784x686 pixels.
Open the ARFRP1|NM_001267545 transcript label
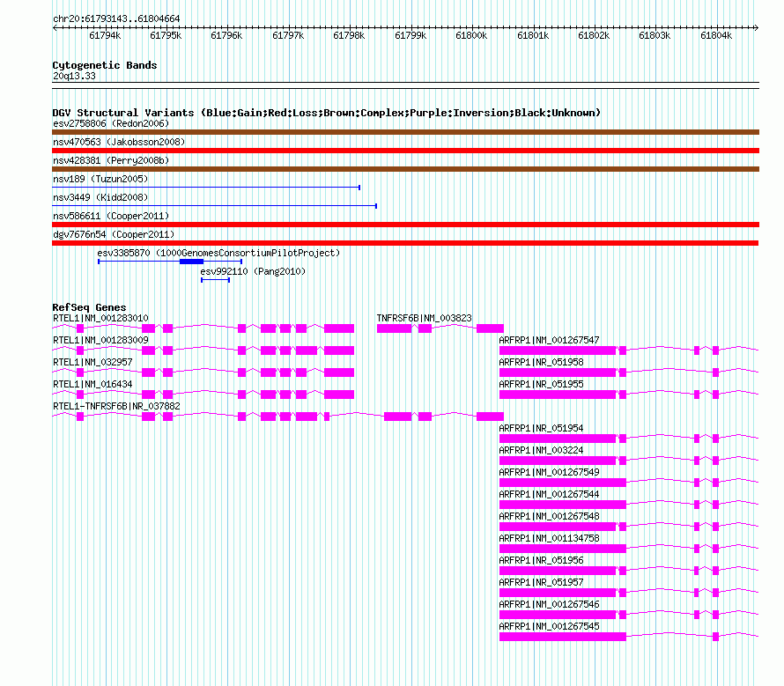(x=549, y=626)
